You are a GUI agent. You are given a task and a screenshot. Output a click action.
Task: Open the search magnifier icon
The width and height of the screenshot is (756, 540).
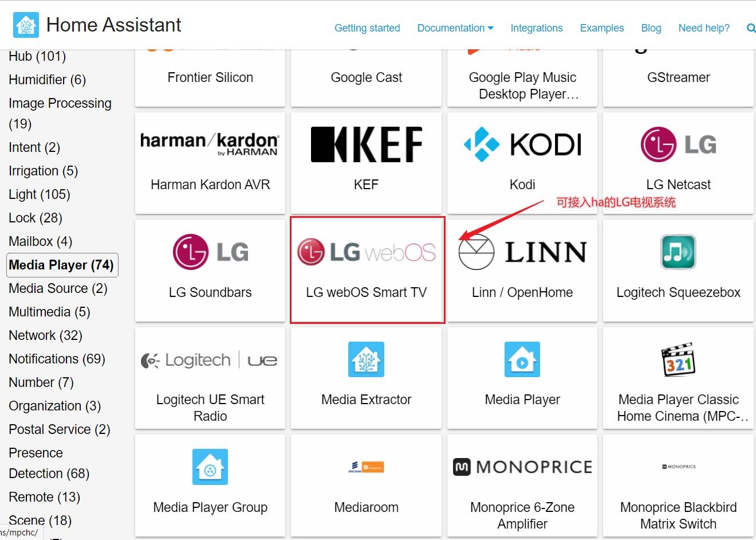point(751,28)
